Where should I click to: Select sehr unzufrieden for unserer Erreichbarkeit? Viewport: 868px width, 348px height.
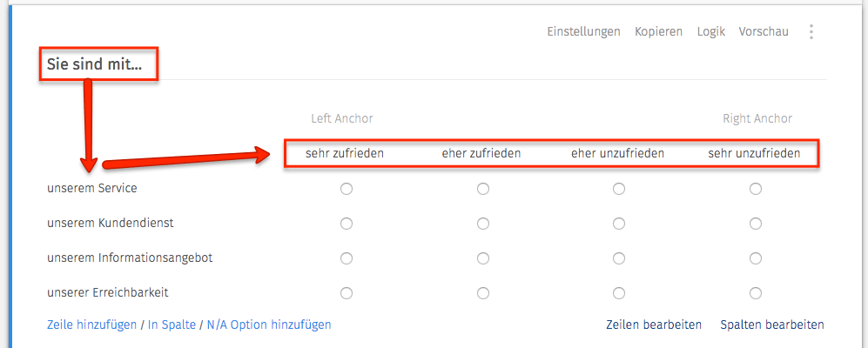click(755, 292)
